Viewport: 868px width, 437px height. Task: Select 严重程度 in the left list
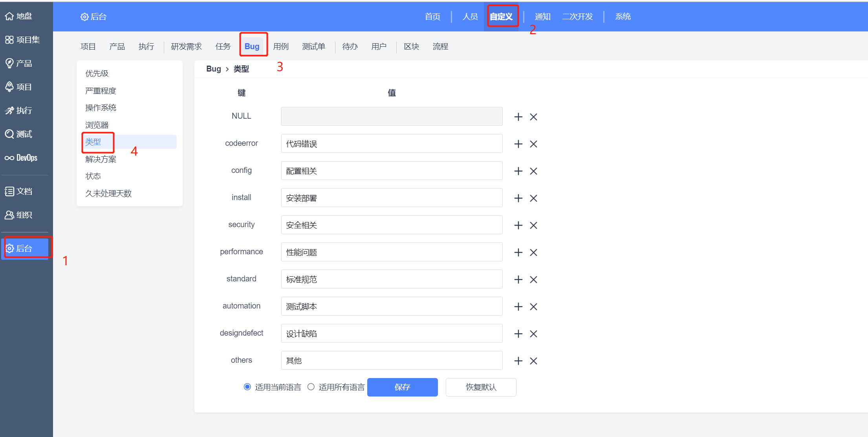coord(101,91)
